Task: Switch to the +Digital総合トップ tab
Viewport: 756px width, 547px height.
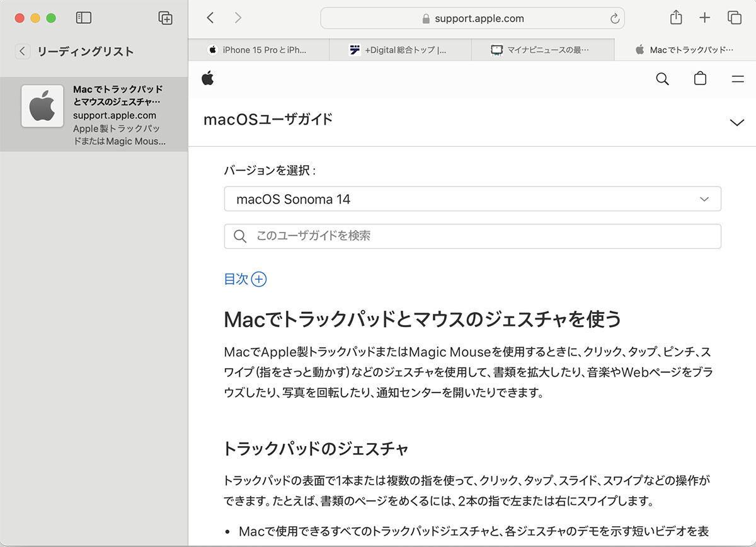Action: coord(400,50)
